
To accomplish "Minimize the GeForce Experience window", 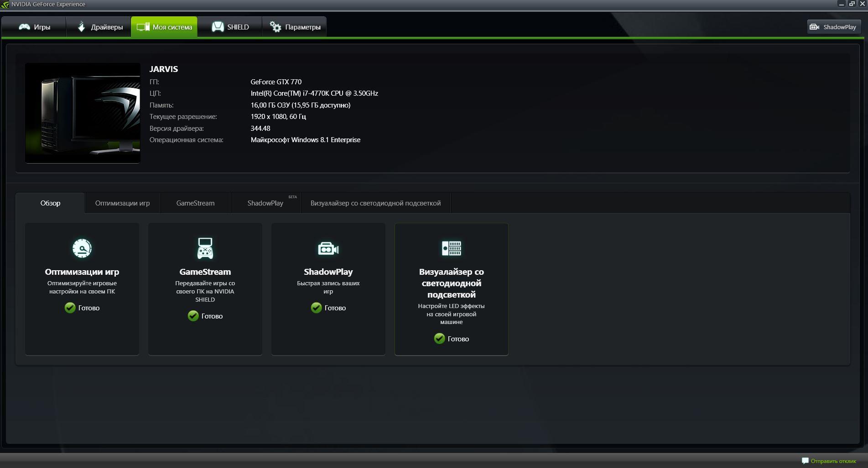I will (842, 4).
